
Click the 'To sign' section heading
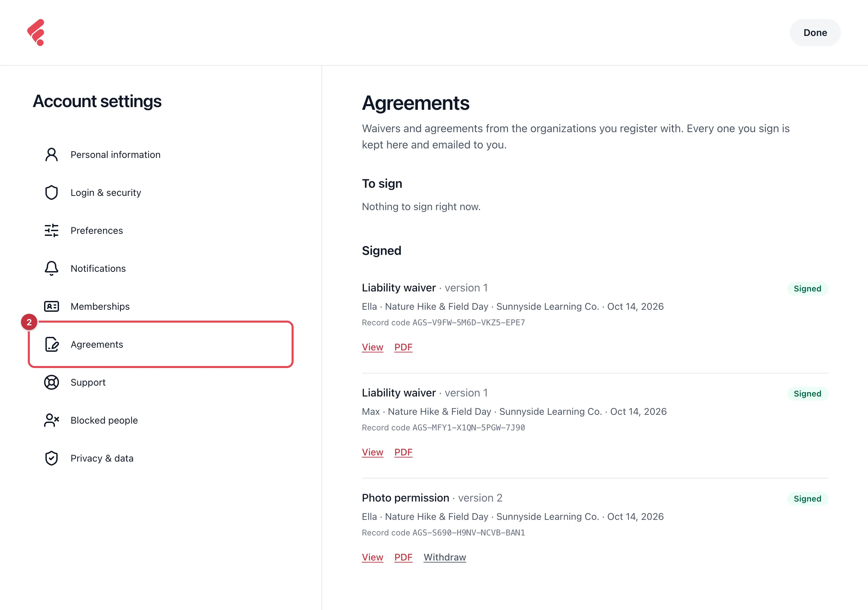pyautogui.click(x=382, y=184)
